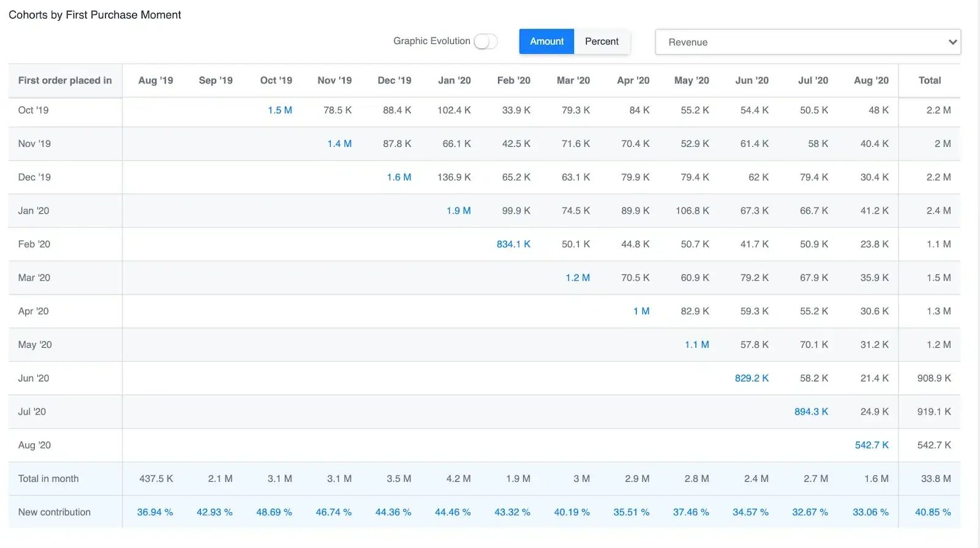Select the Jun '20 row label

[34, 378]
